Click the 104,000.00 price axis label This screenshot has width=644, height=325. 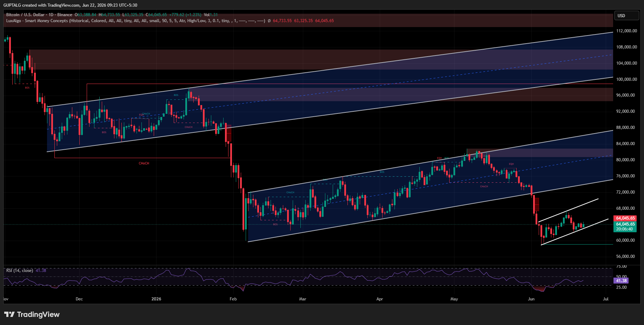pos(626,63)
